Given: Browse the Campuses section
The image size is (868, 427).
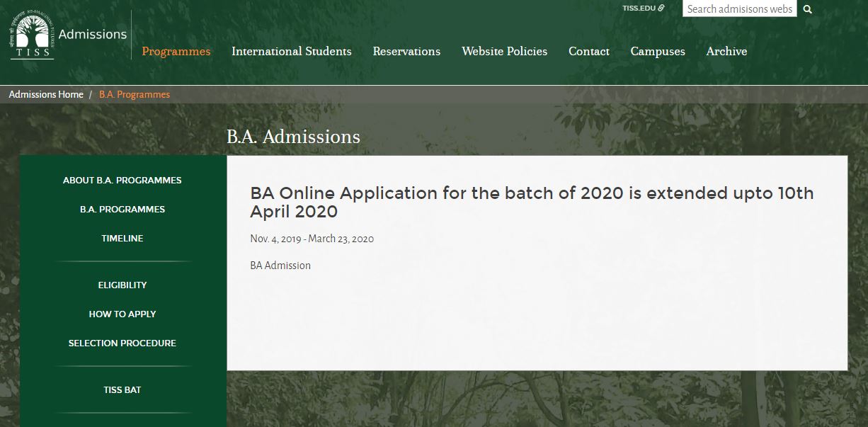Looking at the screenshot, I should 658,51.
